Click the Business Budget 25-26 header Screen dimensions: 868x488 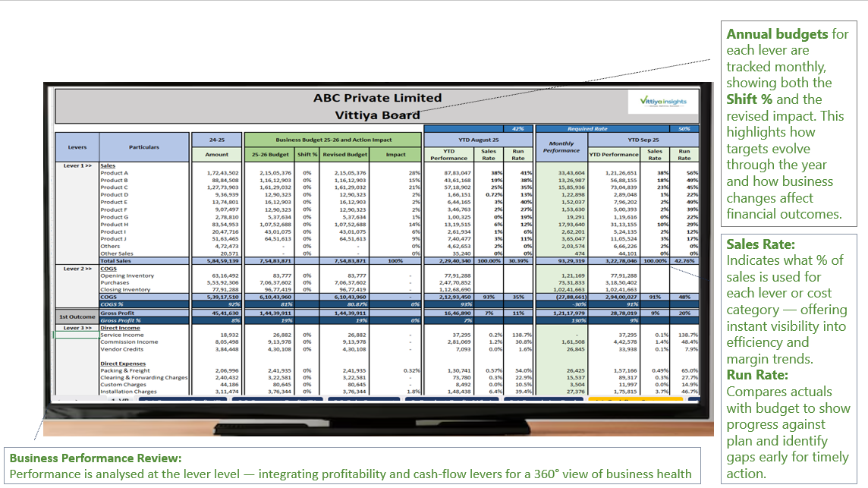tap(333, 140)
